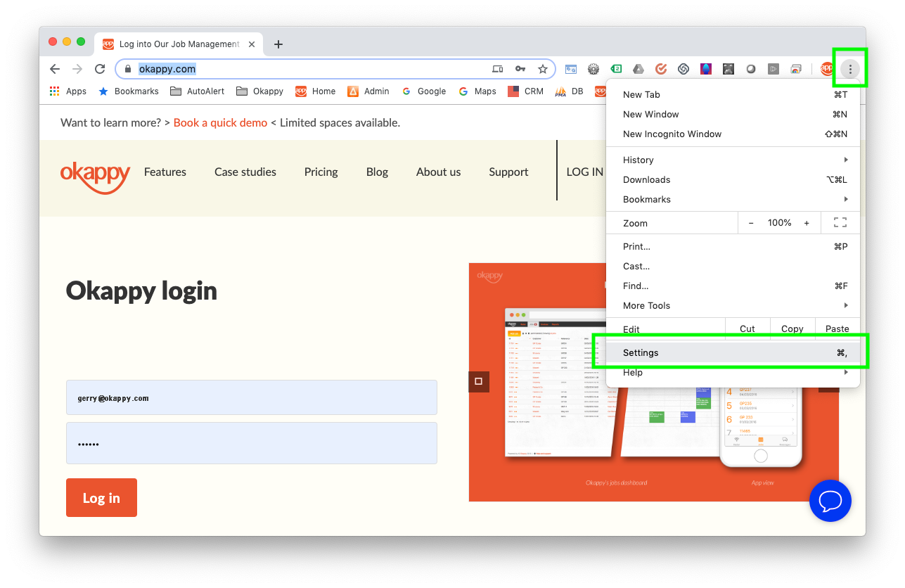Choose Cast… in the Chrome menu
Image resolution: width=905 pixels, height=588 pixels.
pos(733,267)
